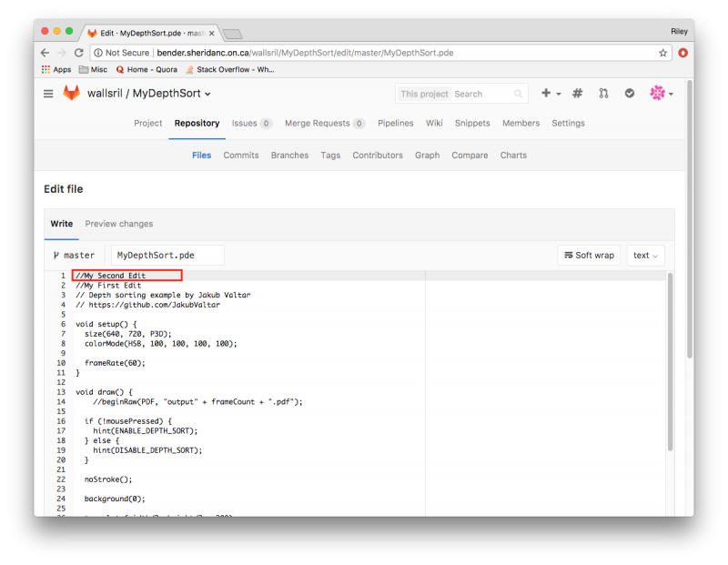
Task: Open the Charts page
Action: coord(513,155)
